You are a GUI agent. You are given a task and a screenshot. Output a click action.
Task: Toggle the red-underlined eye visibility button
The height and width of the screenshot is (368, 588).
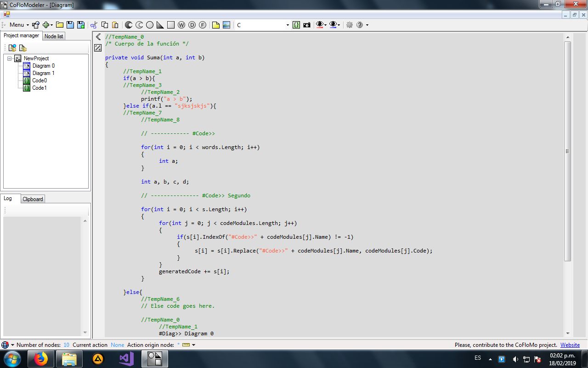(320, 25)
